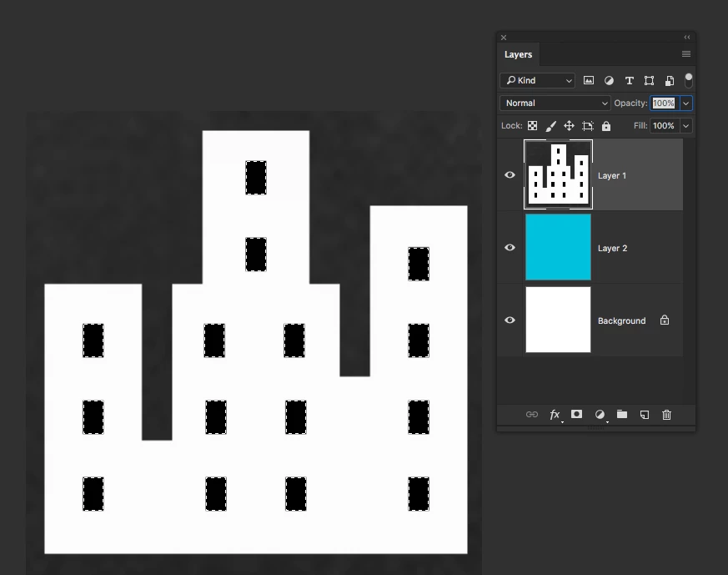Click the Opacity label

pos(630,103)
